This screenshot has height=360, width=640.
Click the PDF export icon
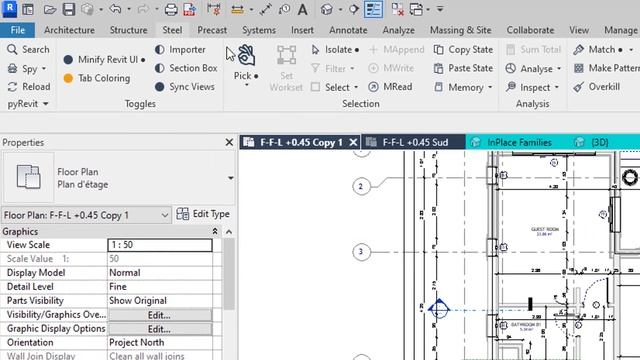pos(189,9)
